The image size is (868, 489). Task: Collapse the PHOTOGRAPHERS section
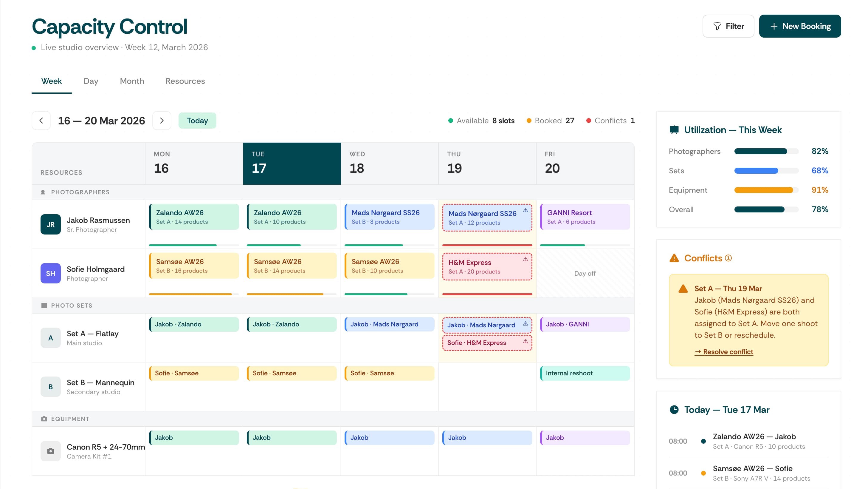[x=80, y=192]
